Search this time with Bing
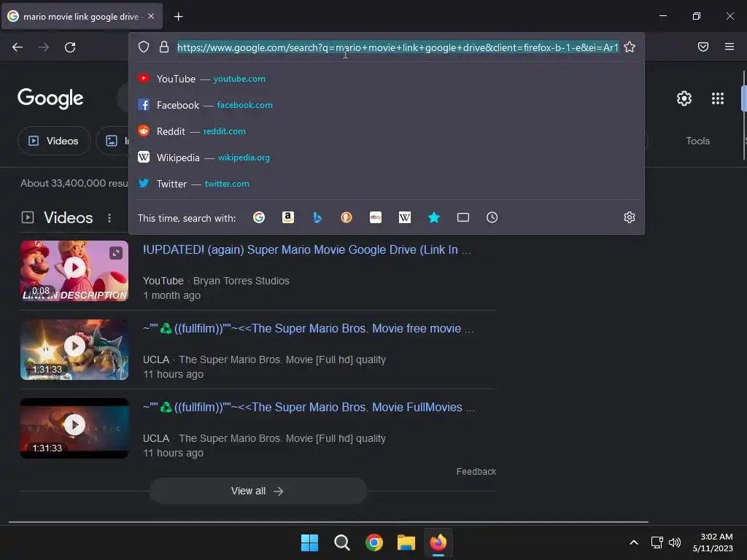Screen dimensions: 747x560 click(317, 217)
